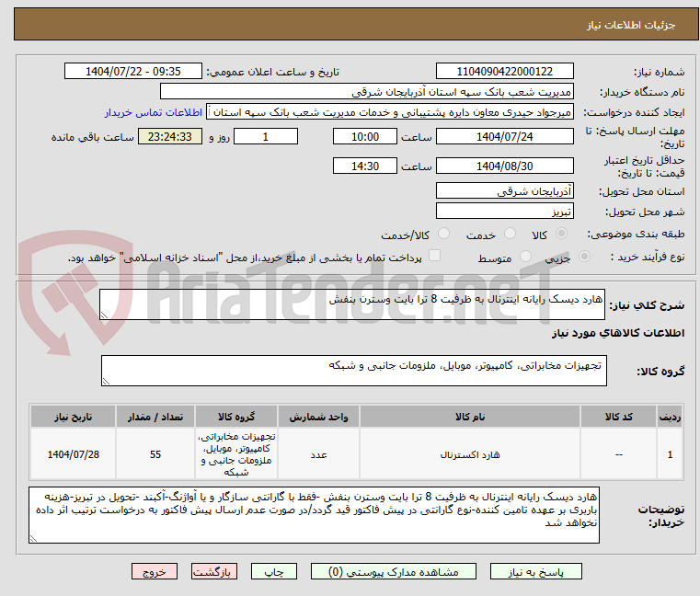Click the resize handle of the description textarea
Viewport: 700px width, 596px height.
(104, 315)
